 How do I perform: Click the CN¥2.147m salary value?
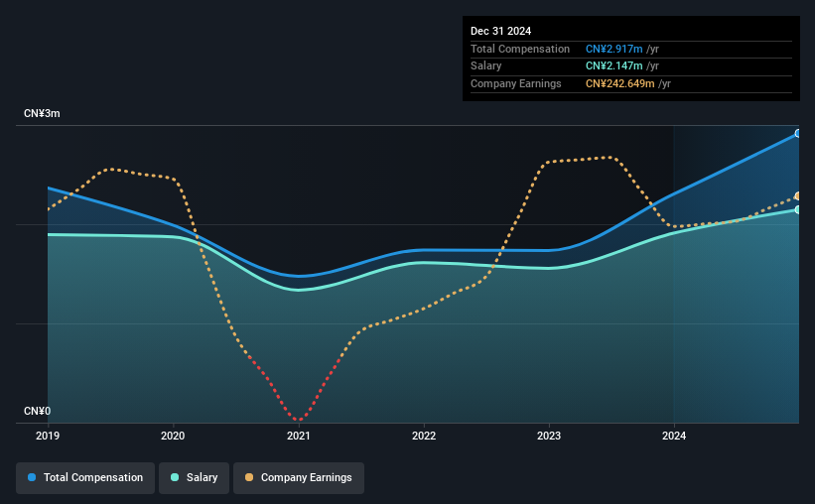[614, 66]
